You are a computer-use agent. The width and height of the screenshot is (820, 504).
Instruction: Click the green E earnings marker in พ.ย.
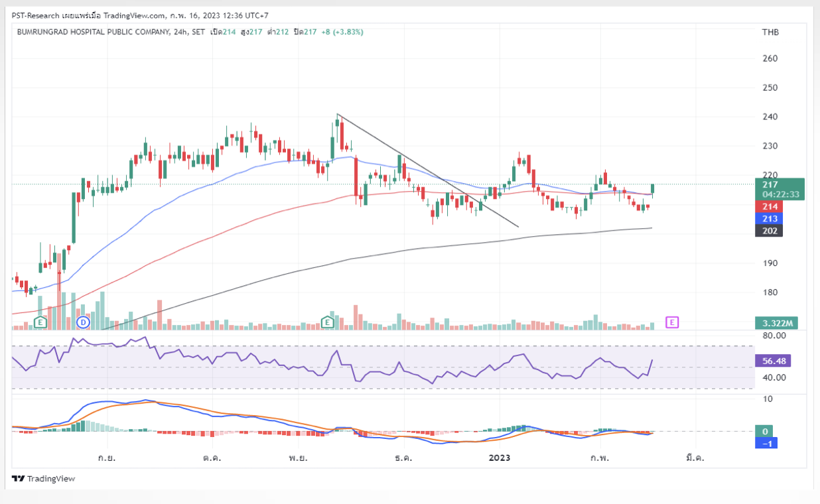click(x=327, y=322)
